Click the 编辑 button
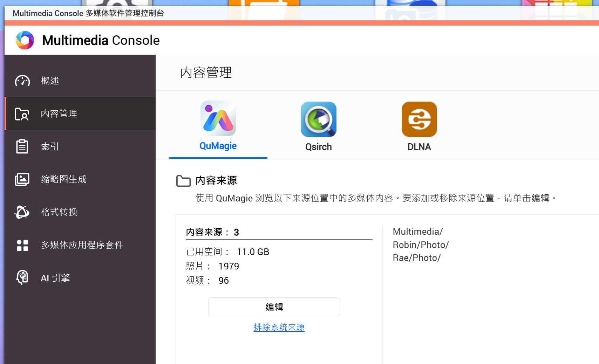 pyautogui.click(x=274, y=307)
